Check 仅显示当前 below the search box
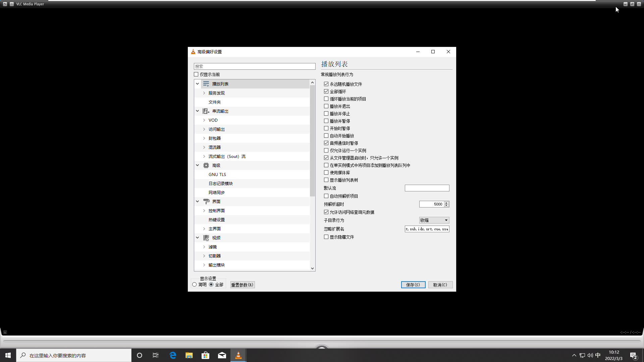 196,74
